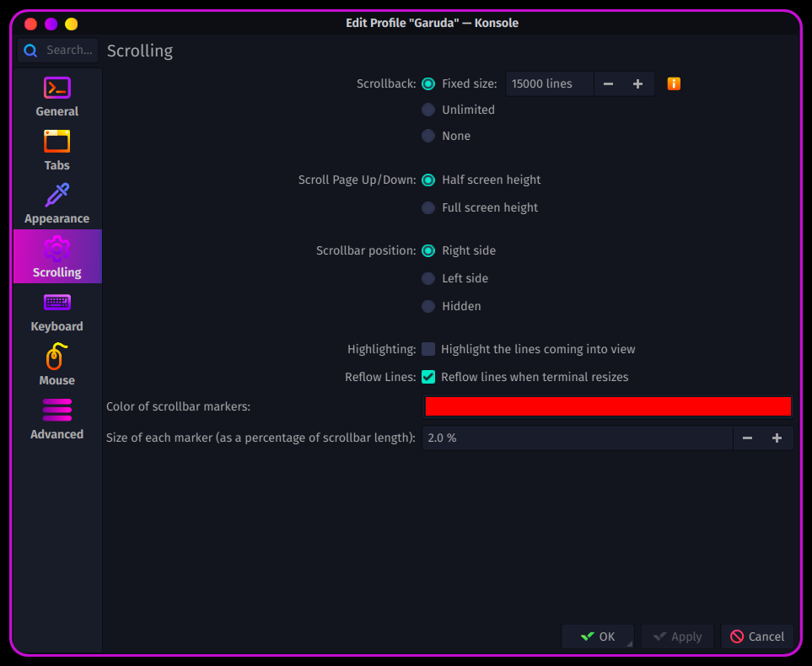Viewport: 812px width, 666px height.
Task: Click the search magnifier icon
Action: tap(30, 51)
